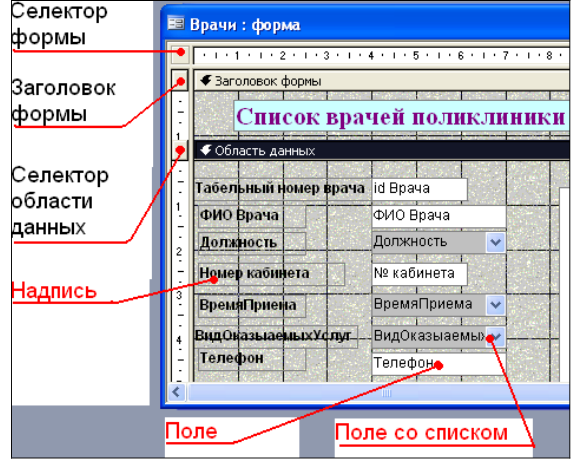Click the left arrow of horizontal scrollbar

pos(177,392)
